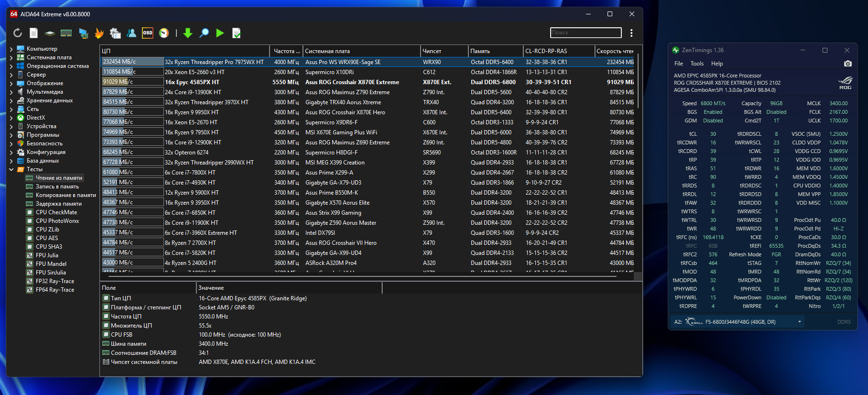Screen dimensions: 868x395
Task: Sort by the Память column header
Action: 496,51
